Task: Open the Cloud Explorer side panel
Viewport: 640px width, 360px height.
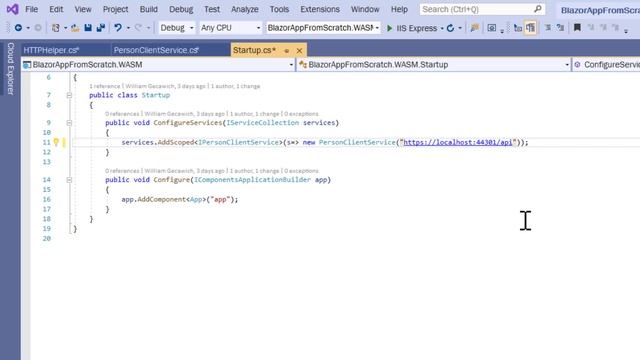Action: pos(11,69)
